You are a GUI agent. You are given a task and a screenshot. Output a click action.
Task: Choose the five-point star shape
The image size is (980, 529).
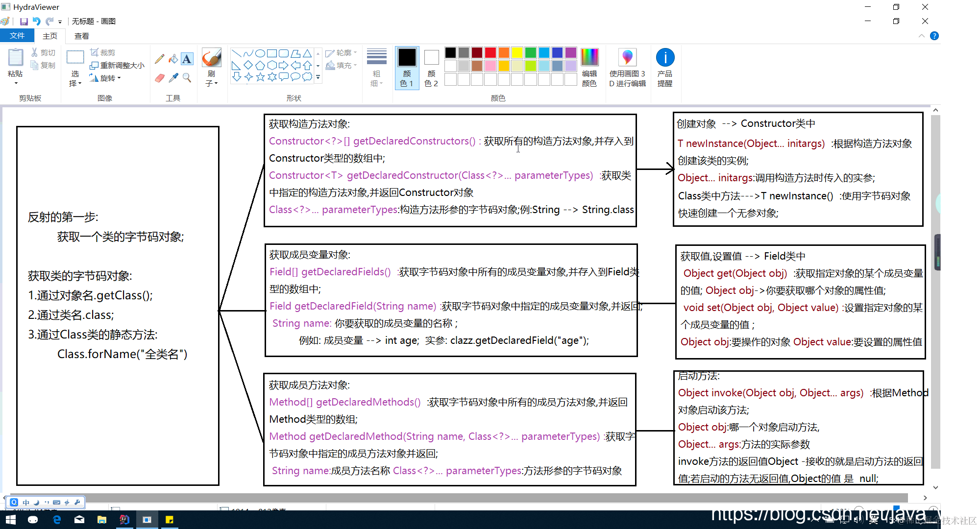[260, 77]
